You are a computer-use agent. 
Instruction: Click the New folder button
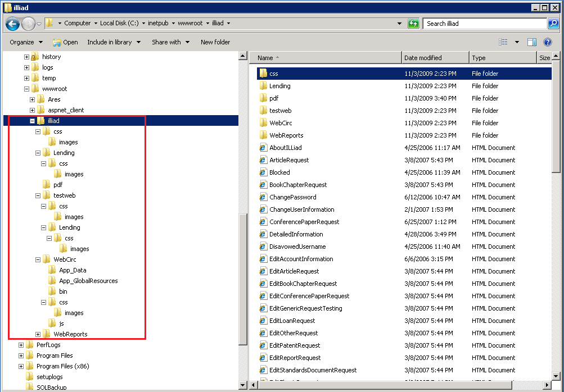click(x=215, y=42)
